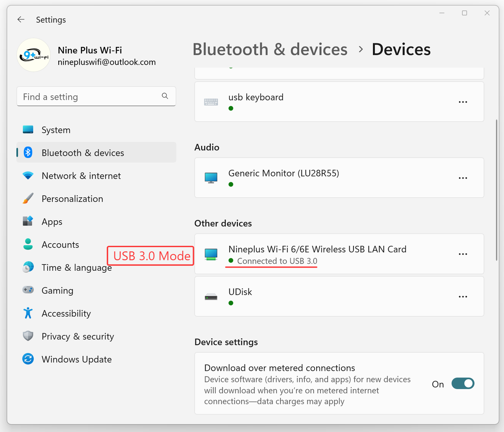Click the System monitor icon in sidebar
The image size is (504, 432).
[28, 130]
